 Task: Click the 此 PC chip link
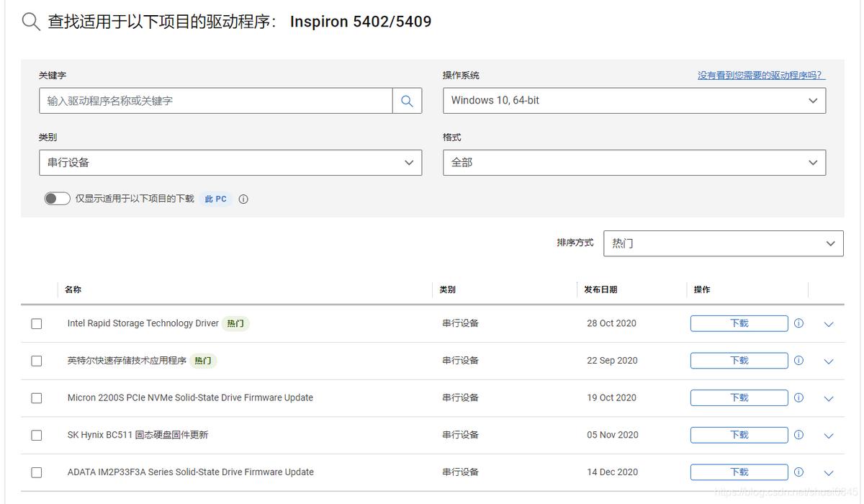pyautogui.click(x=215, y=199)
